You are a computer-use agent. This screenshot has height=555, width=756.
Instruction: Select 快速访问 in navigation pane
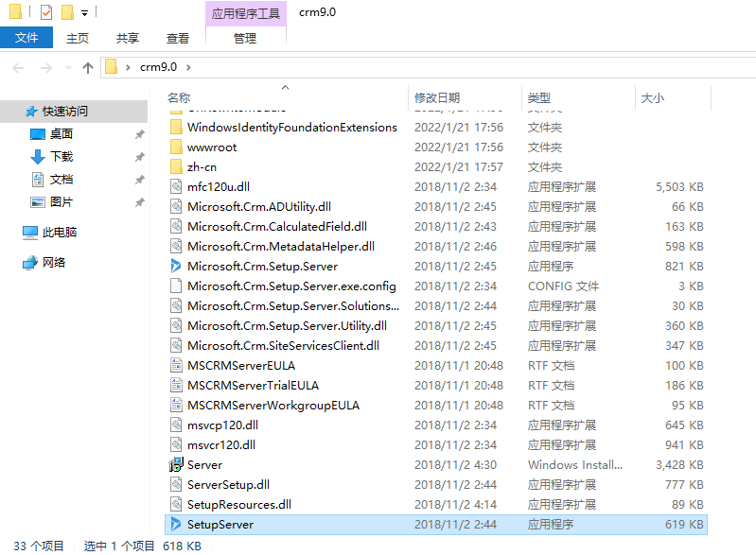74,112
